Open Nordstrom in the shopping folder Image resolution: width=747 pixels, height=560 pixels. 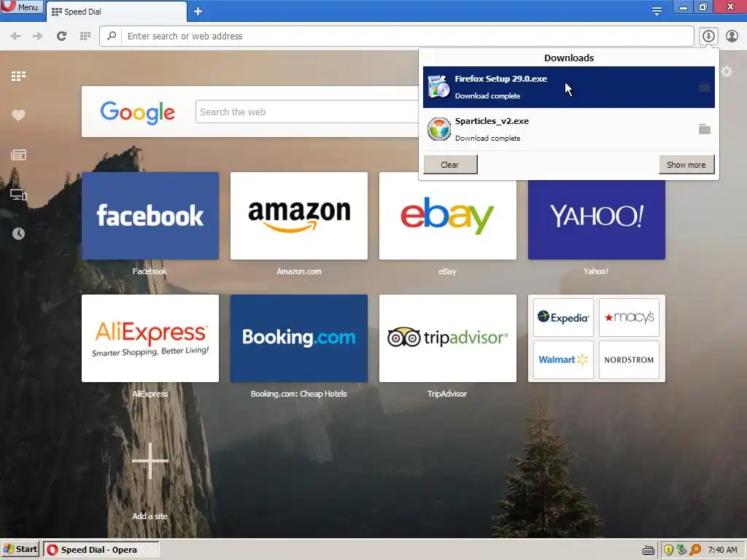tap(629, 359)
